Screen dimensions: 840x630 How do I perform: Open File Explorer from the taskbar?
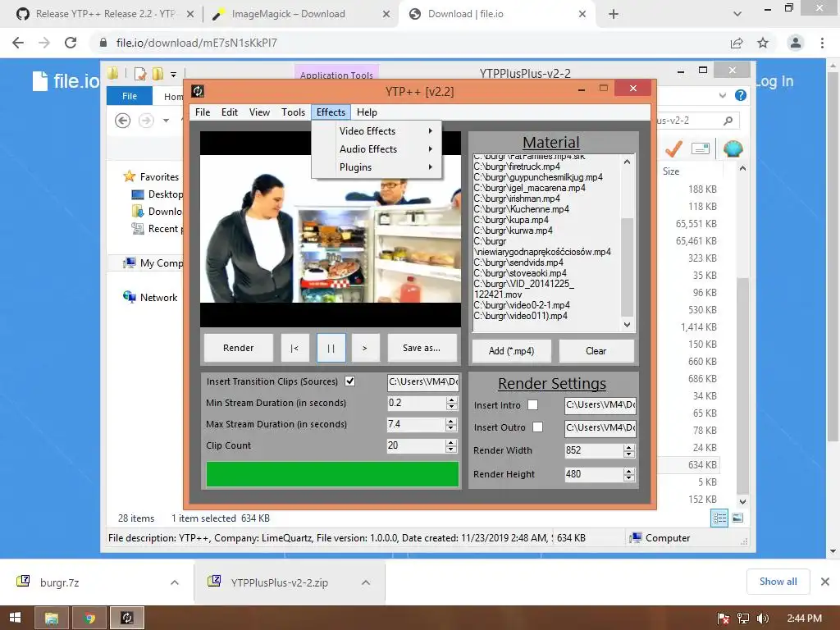coord(52,618)
